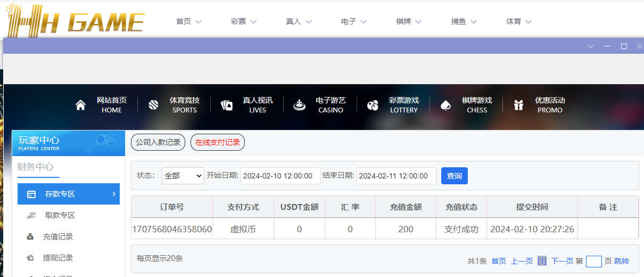This screenshot has height=277, width=644.
Task: Click the spade icon for 棋牌游戏
Action: click(445, 105)
